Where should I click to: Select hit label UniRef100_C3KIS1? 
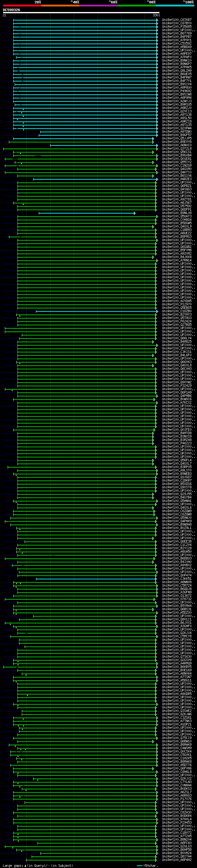(x=177, y=352)
